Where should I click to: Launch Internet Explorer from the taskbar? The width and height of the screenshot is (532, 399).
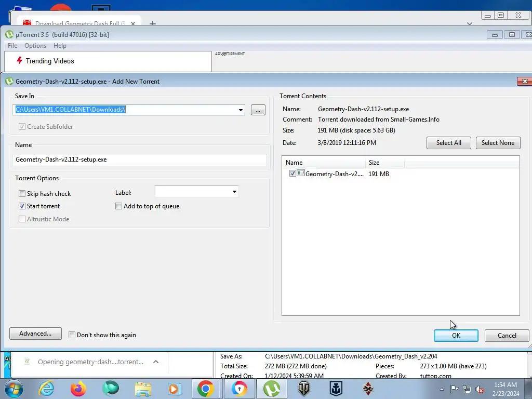tap(46, 389)
